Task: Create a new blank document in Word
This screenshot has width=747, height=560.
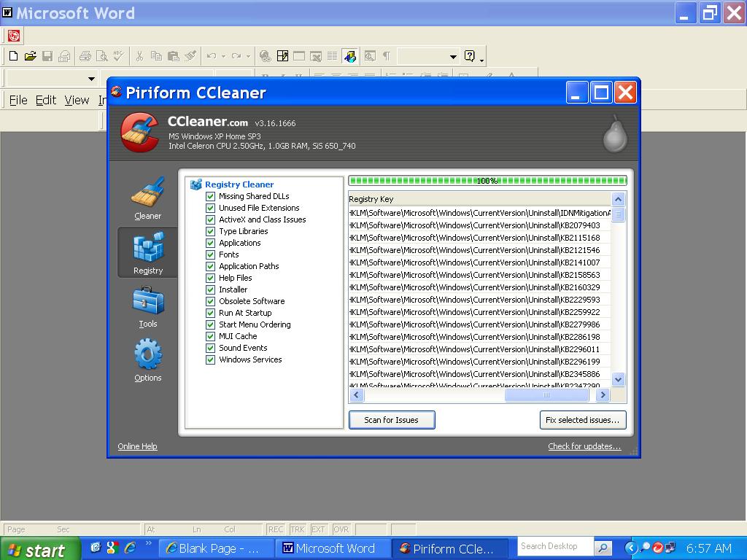Action: pyautogui.click(x=13, y=56)
